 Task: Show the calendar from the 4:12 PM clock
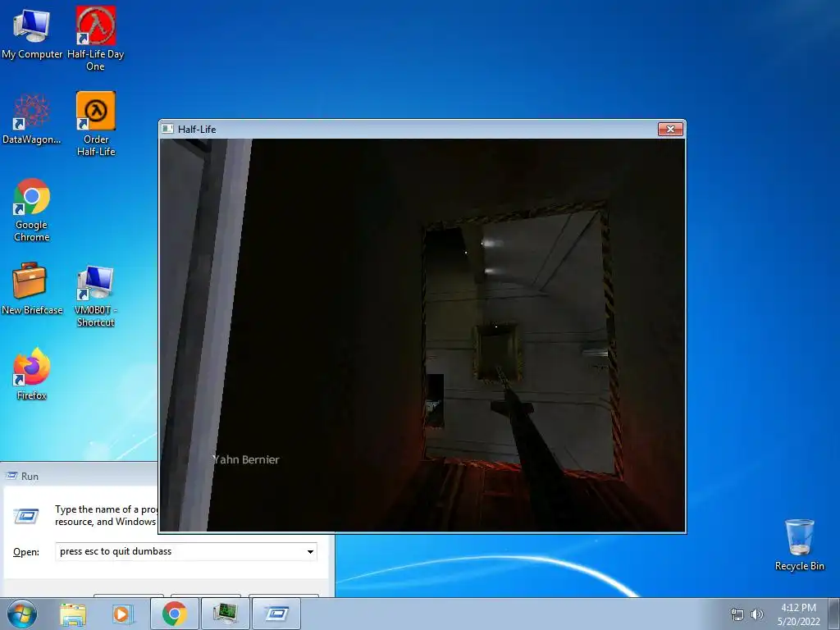tap(798, 614)
